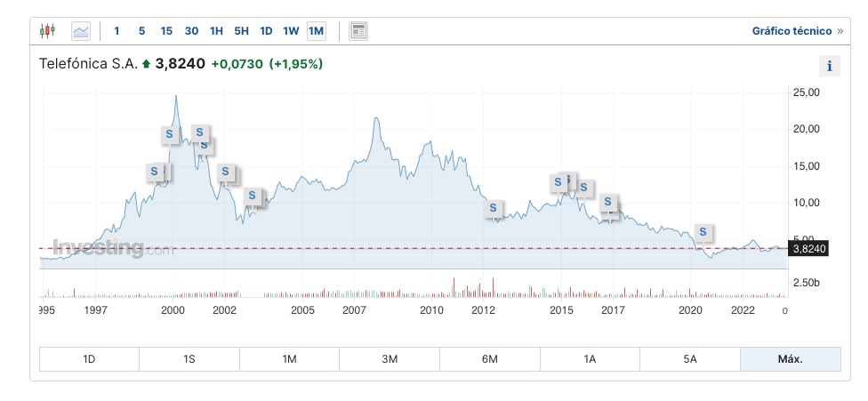The image size is (868, 401).
Task: Choose the 1W interval
Action: (x=291, y=31)
